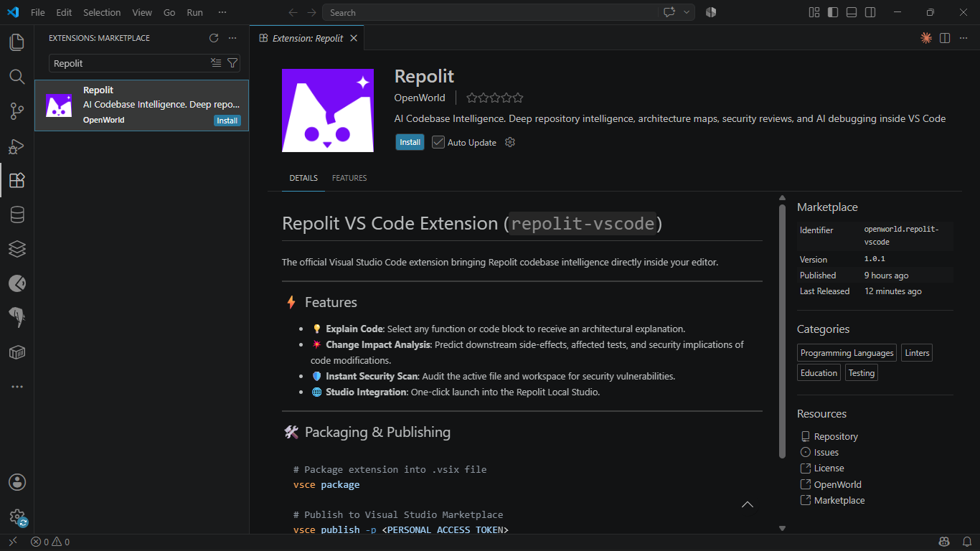The image size is (980, 551).
Task: Click the hexagon icon beside the chat control
Action: click(x=710, y=12)
